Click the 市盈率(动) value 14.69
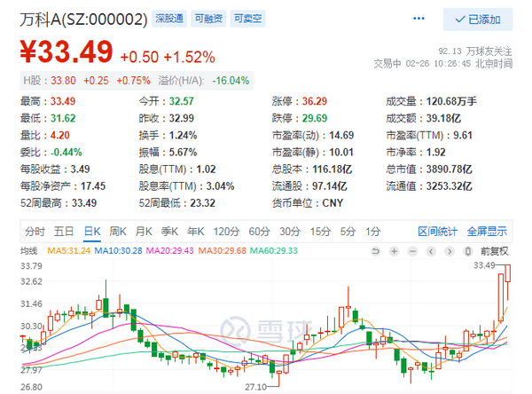This screenshot has height=394, width=532. (x=341, y=135)
